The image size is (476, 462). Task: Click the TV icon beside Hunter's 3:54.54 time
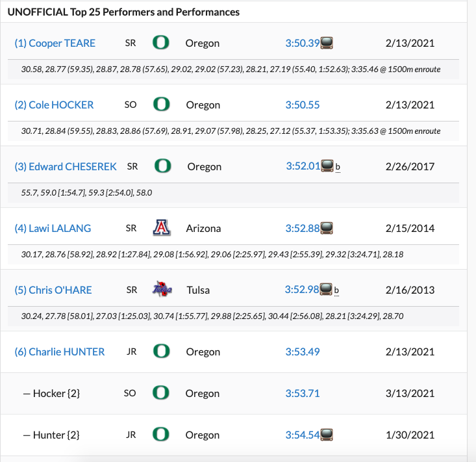point(327,435)
